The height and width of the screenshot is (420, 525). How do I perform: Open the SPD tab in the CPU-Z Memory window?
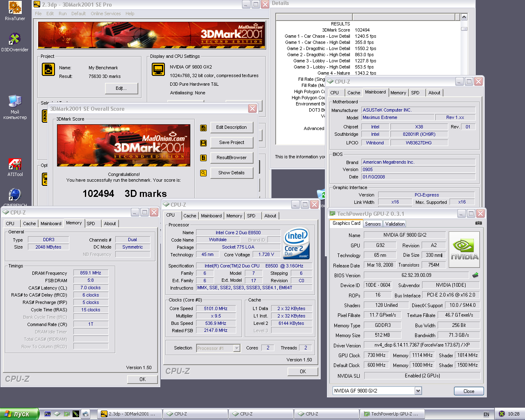(91, 224)
